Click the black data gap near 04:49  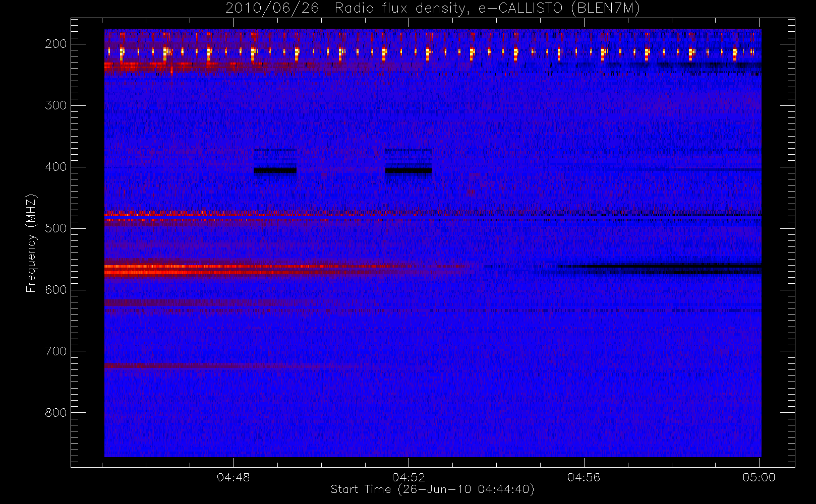point(275,170)
